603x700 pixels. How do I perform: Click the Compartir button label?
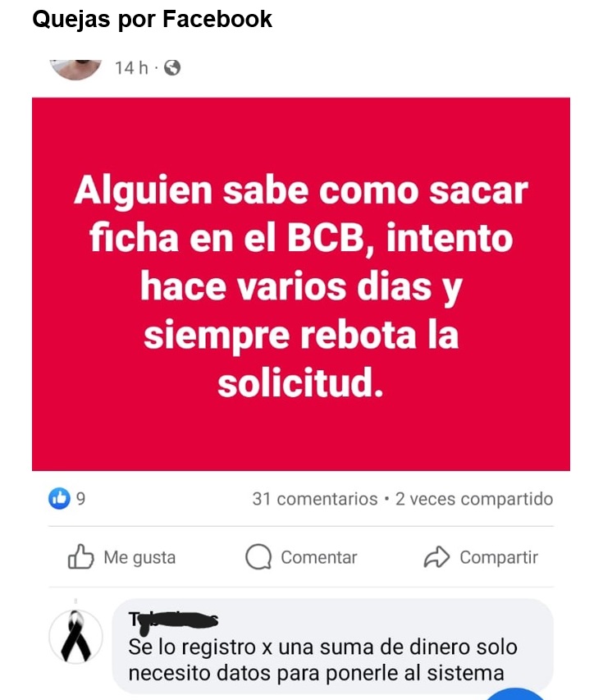[x=499, y=557]
